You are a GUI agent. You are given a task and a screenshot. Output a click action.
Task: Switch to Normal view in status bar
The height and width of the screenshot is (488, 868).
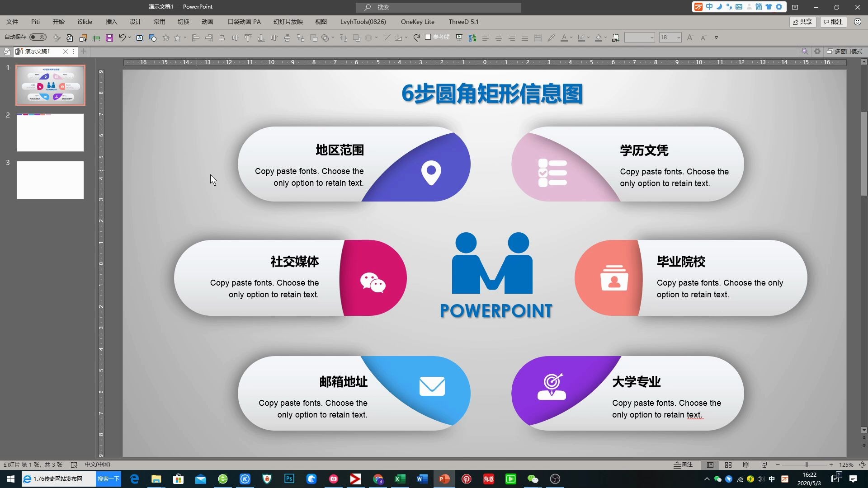pos(710,465)
